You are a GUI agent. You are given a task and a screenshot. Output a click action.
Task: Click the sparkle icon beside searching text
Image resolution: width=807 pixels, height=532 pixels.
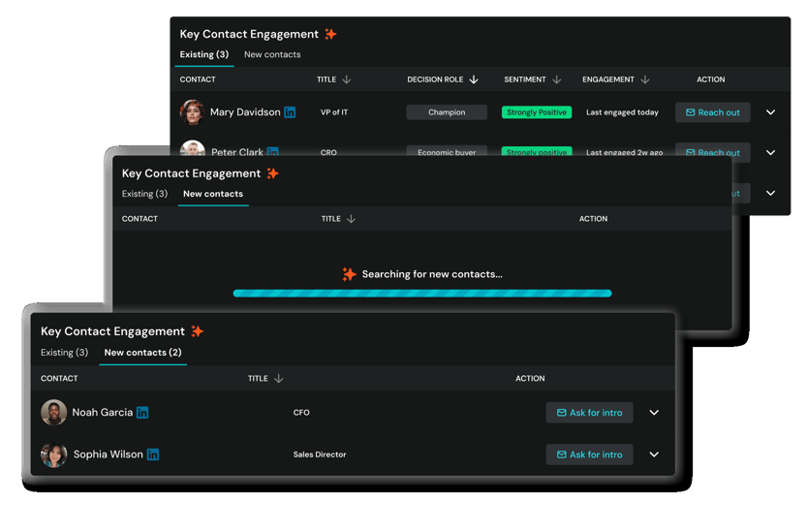[x=350, y=274]
